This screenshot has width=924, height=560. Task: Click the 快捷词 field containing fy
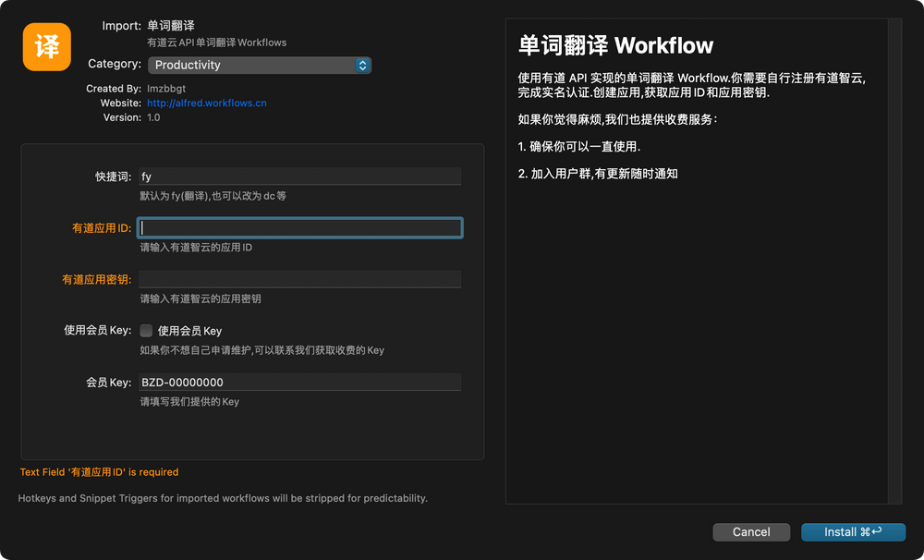[x=299, y=177]
